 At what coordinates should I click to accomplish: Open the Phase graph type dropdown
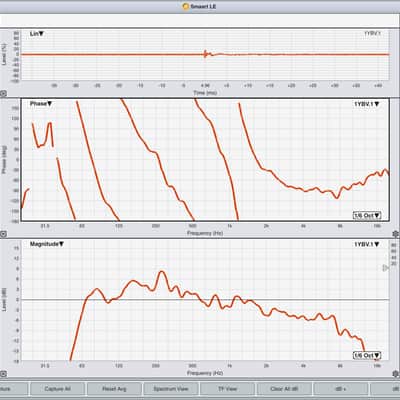point(41,104)
